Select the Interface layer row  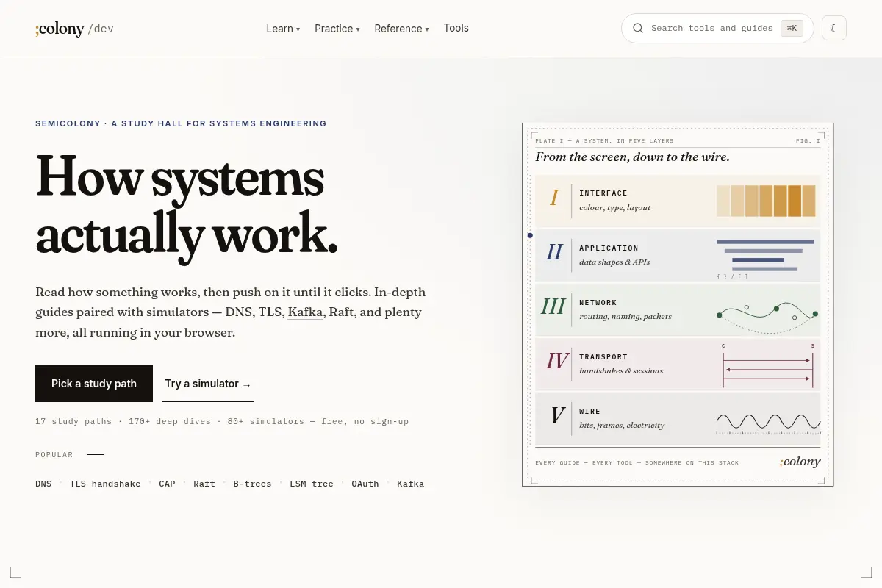(678, 201)
